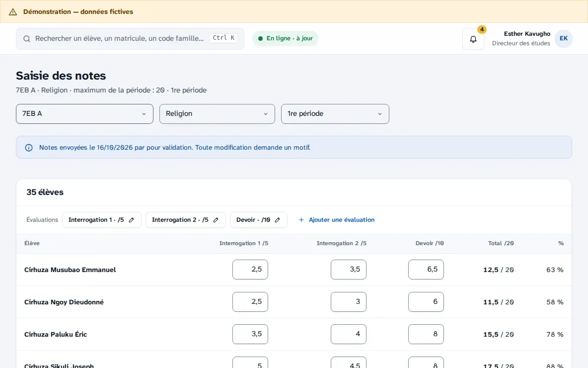
Task: Click Ajouter une évaluation link
Action: point(341,220)
